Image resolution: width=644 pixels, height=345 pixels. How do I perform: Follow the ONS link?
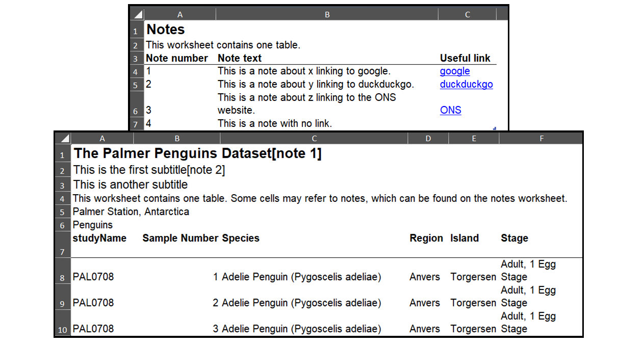pyautogui.click(x=450, y=110)
